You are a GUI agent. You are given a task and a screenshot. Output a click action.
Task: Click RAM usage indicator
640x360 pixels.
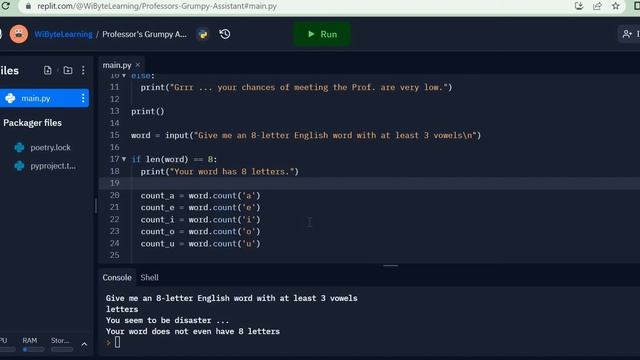click(33, 344)
